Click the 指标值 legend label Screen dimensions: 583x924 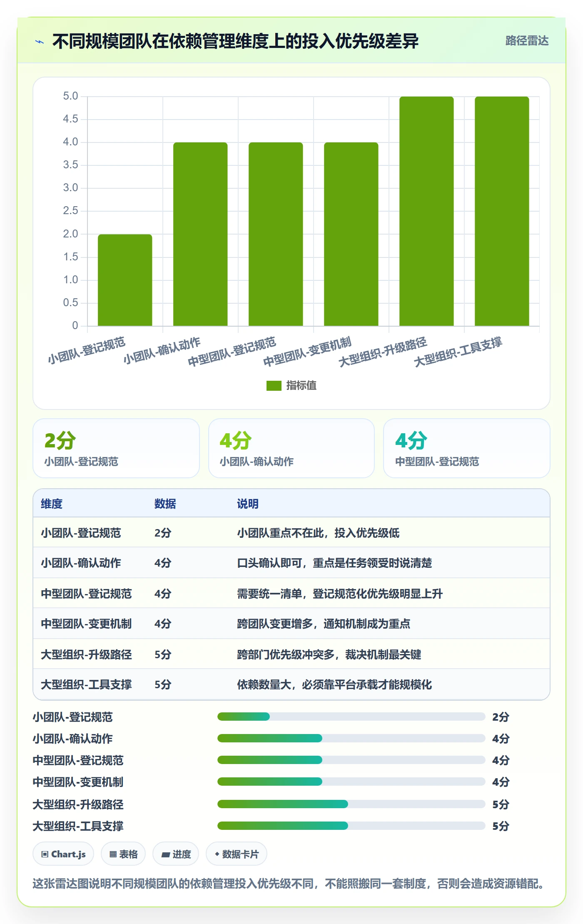click(x=301, y=386)
